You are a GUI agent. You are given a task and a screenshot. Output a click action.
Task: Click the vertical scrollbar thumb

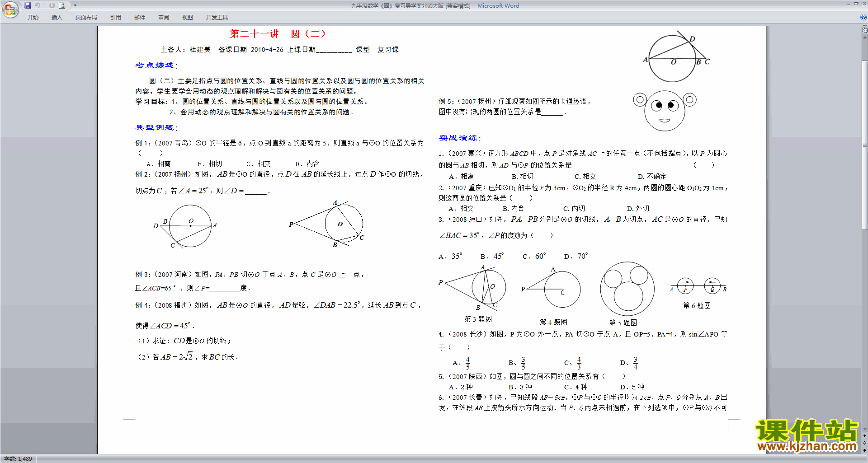click(x=865, y=145)
